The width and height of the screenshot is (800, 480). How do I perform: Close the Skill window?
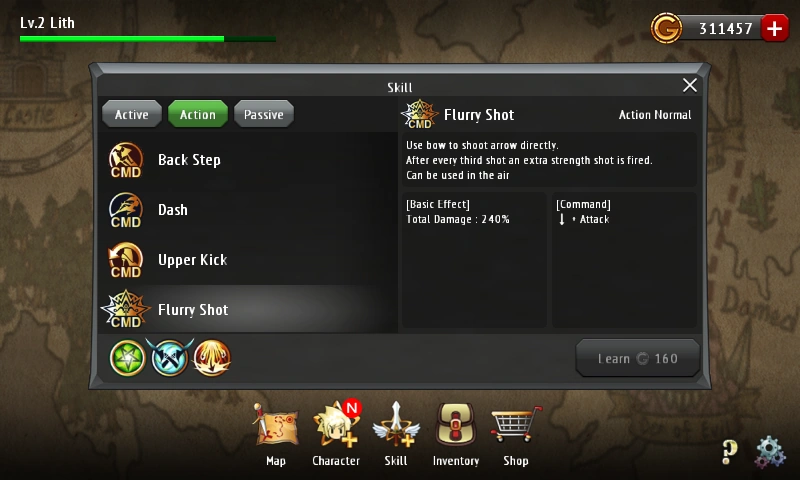pyautogui.click(x=690, y=85)
